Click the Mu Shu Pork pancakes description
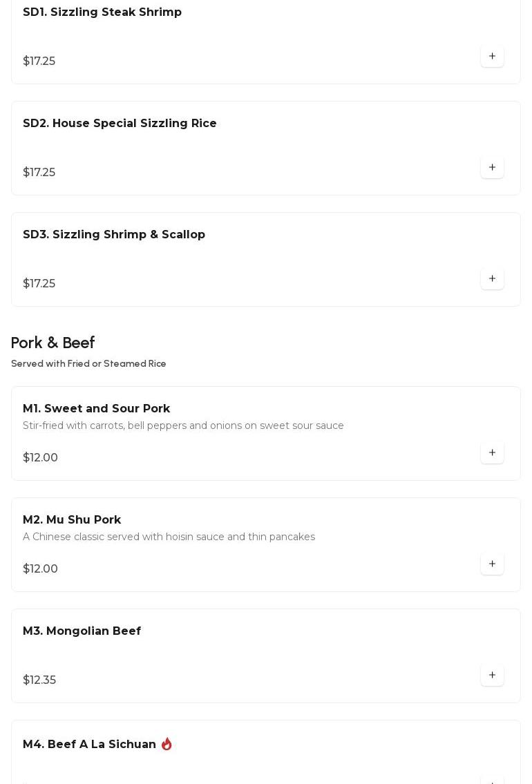532x784 pixels. pos(169,537)
